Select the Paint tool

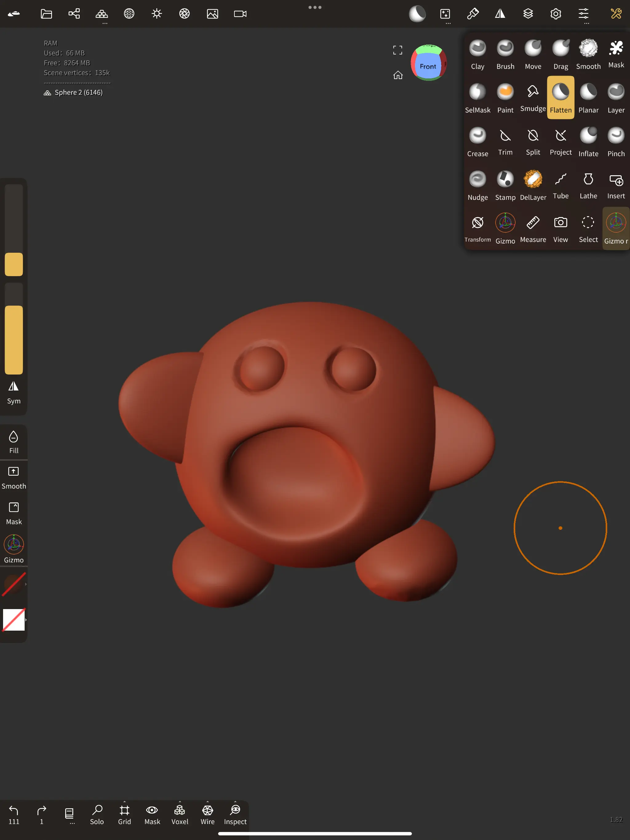pos(505,98)
